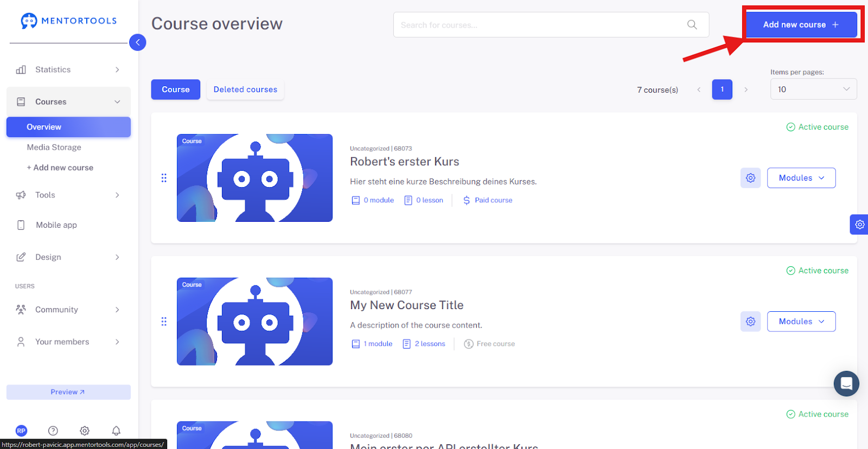Click the Add new course button
Screen dimensions: 868x449
[801, 25]
